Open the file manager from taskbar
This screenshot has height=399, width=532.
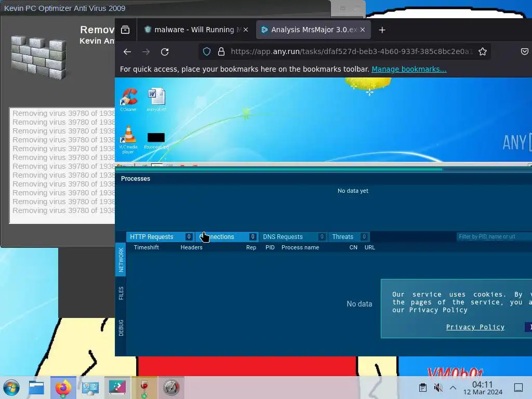pyautogui.click(x=36, y=388)
